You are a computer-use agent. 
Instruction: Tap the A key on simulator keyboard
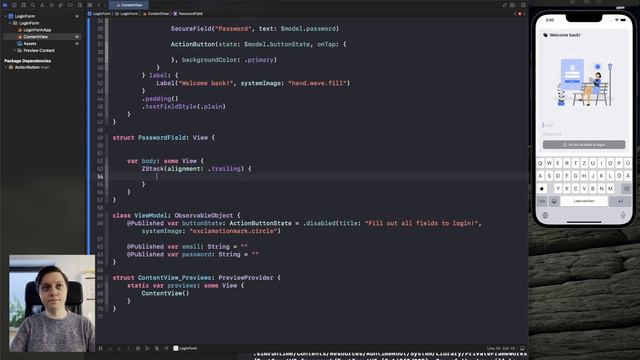540,176
